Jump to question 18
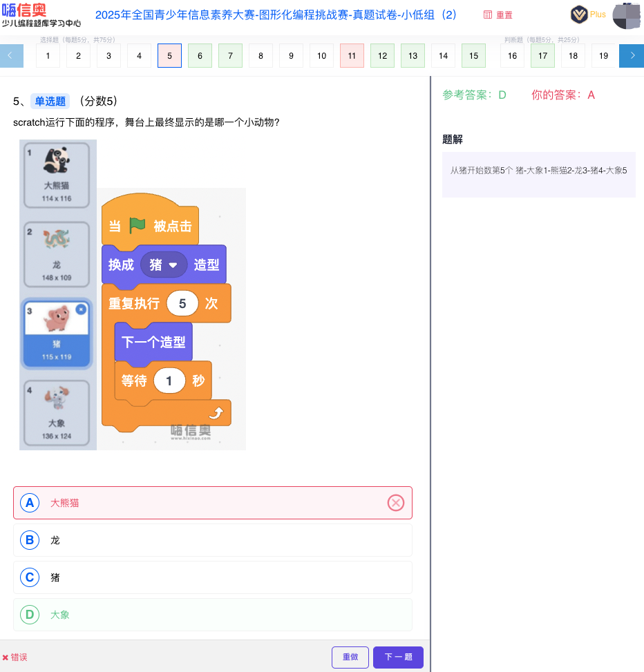 point(574,56)
